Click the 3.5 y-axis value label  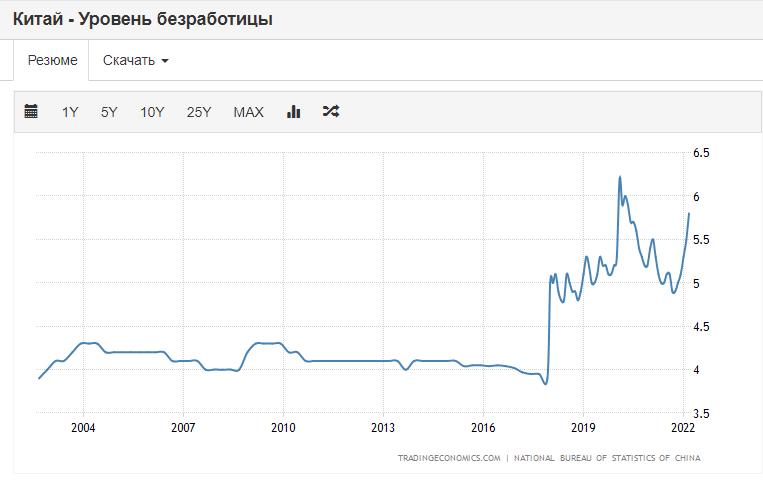(701, 413)
